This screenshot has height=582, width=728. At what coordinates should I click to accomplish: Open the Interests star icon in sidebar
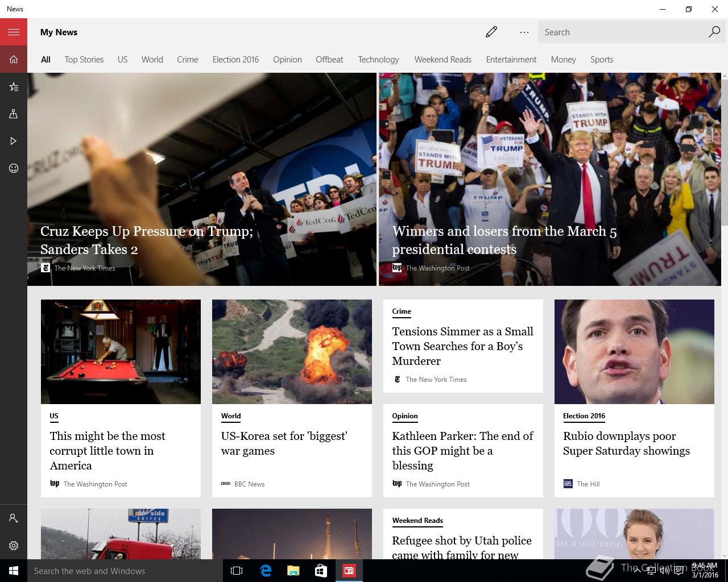[x=14, y=86]
